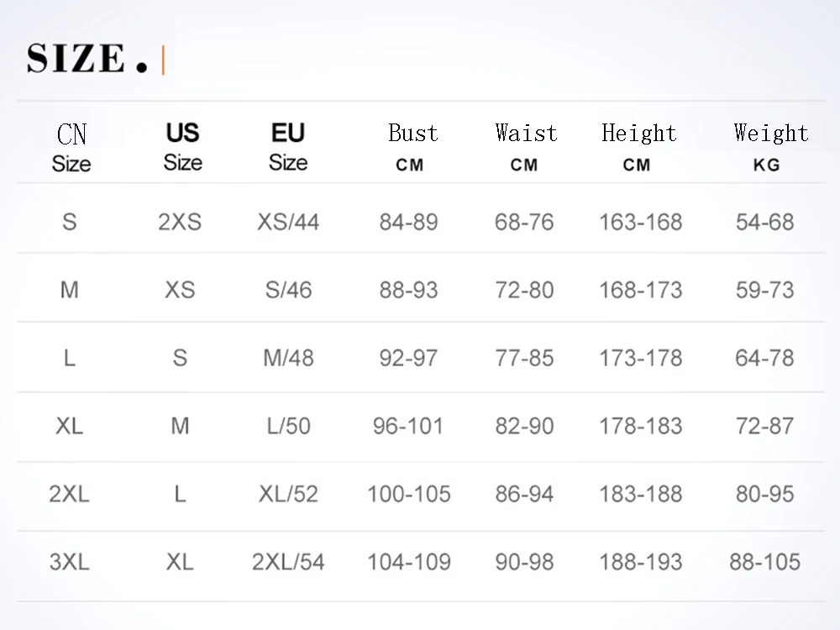This screenshot has width=840, height=630.
Task: Select the Waist CM column header
Action: 526,146
